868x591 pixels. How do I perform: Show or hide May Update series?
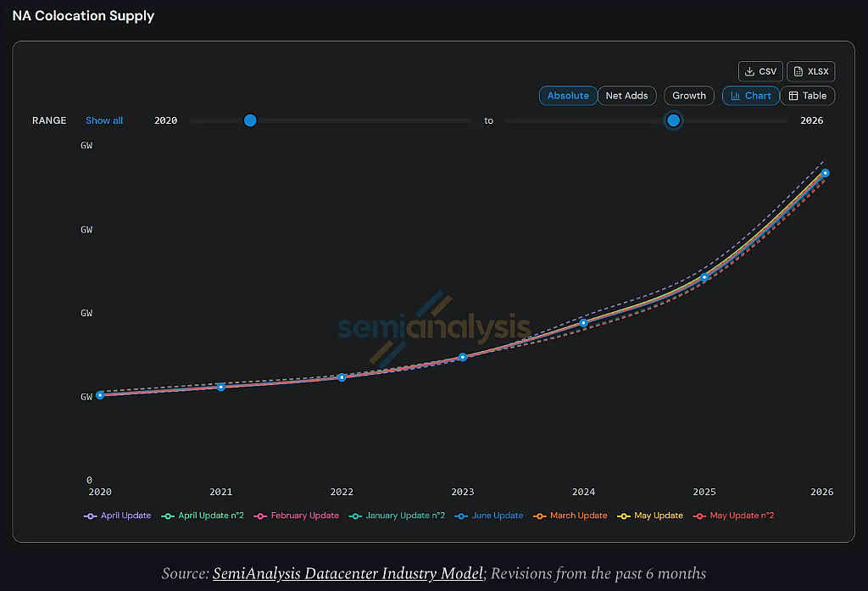tap(650, 516)
